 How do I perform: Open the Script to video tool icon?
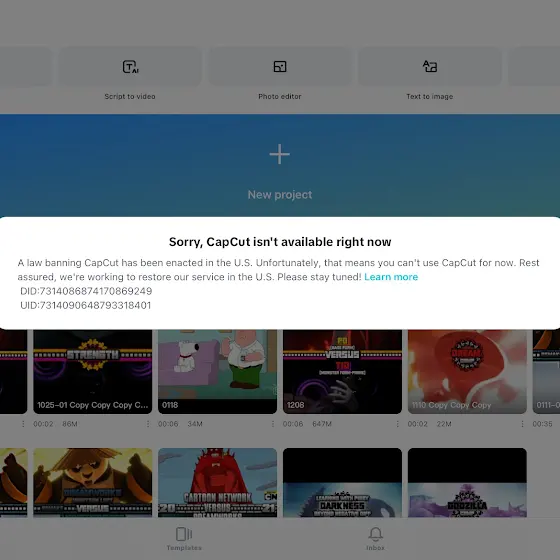[130, 67]
